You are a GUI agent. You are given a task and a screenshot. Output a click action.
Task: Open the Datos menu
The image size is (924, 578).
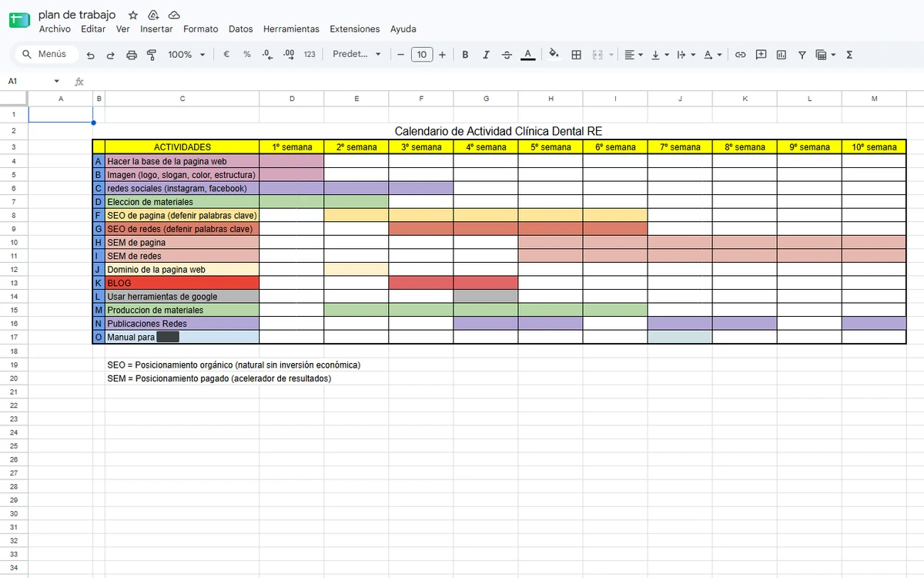(241, 29)
